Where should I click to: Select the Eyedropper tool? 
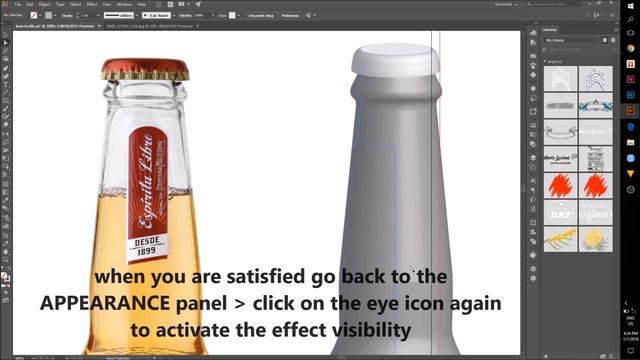point(5,200)
